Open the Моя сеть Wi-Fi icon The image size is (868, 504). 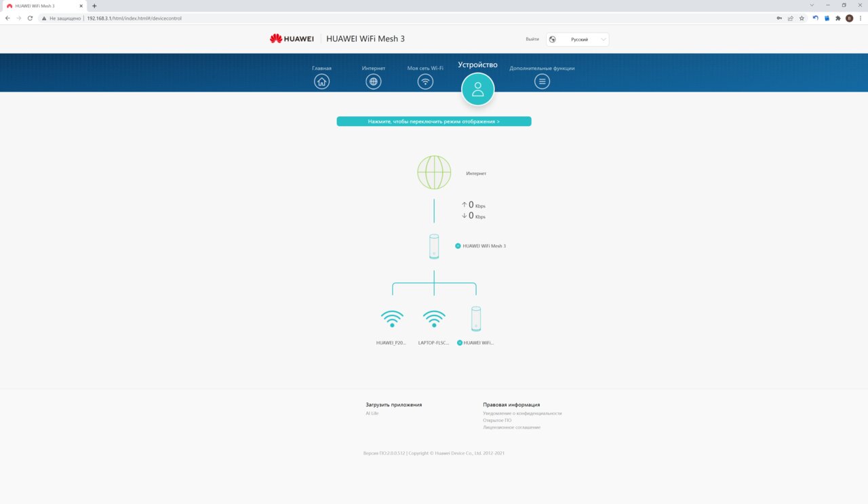[425, 81]
